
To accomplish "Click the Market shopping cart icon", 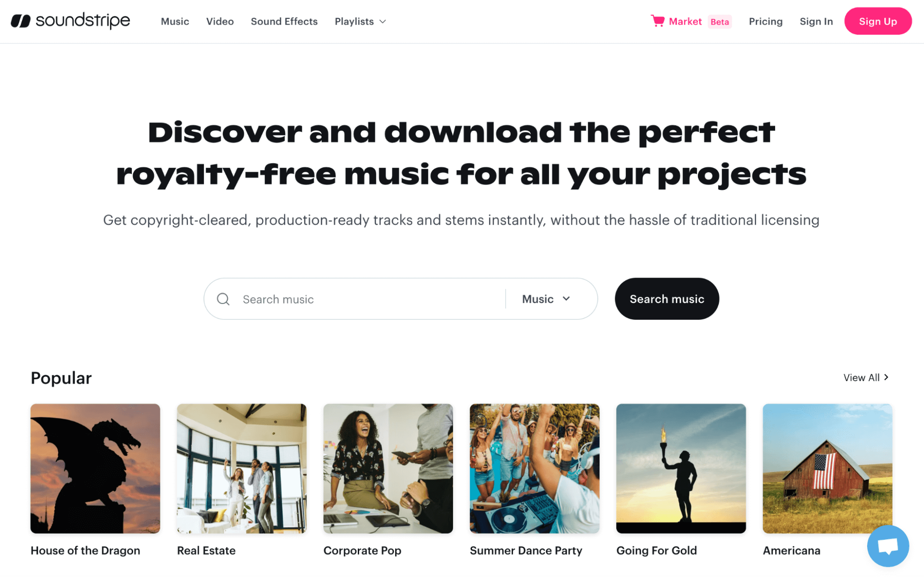I will coord(657,21).
